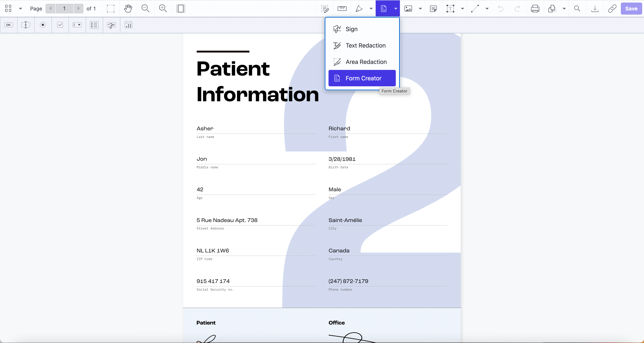This screenshot has height=343, width=644.
Task: Open the search tool
Action: 577,9
